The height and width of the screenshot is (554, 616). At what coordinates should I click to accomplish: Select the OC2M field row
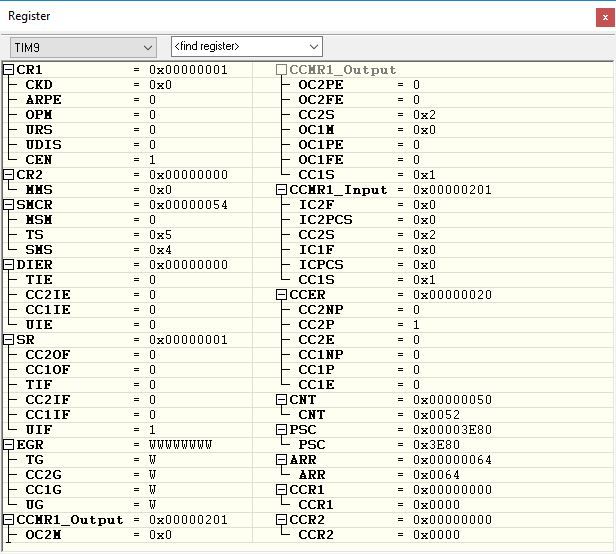pyautogui.click(x=128, y=535)
